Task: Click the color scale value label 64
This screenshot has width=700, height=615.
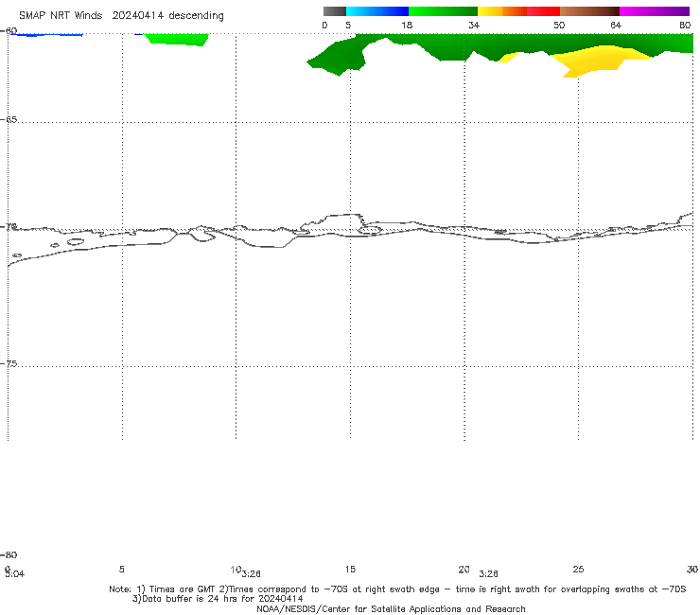Action: coord(616,25)
